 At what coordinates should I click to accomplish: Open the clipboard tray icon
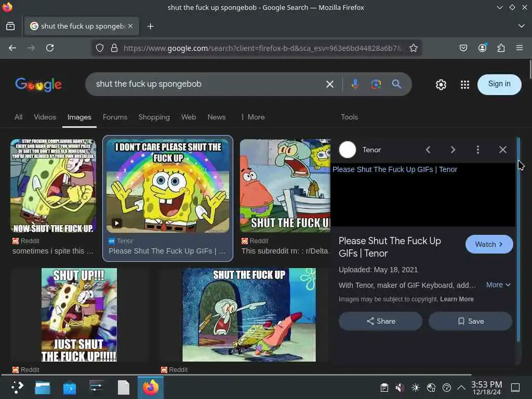(384, 388)
